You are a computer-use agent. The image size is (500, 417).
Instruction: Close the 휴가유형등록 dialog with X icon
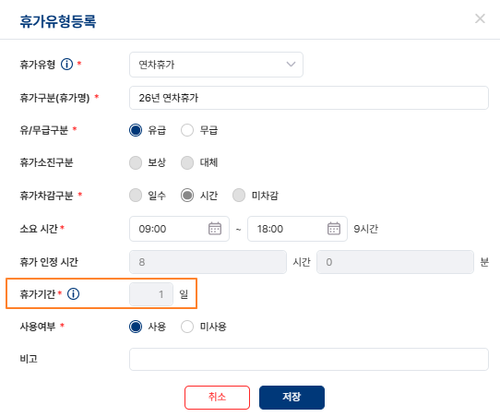pyautogui.click(x=480, y=19)
